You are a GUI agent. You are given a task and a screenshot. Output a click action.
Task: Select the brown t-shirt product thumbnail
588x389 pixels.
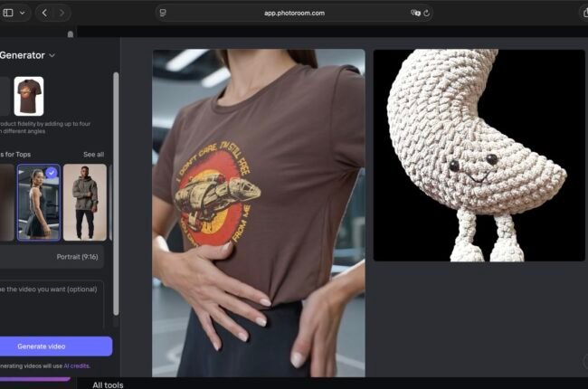29,97
